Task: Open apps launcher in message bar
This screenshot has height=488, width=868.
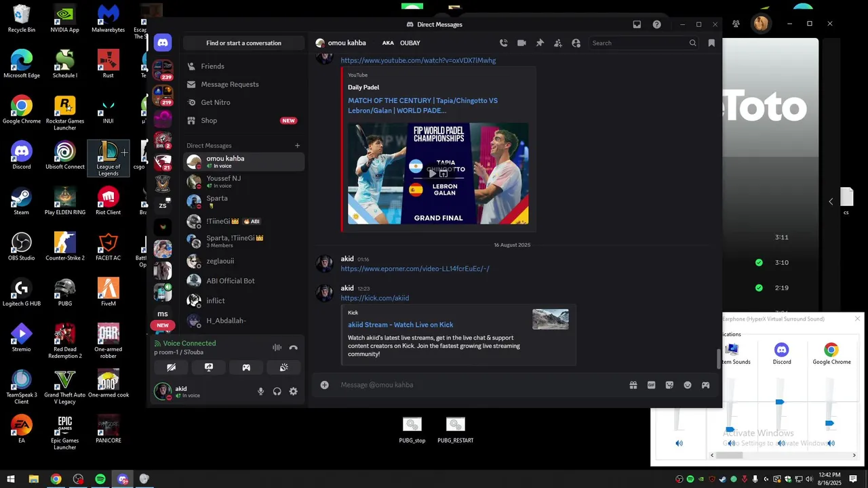Action: 705,385
